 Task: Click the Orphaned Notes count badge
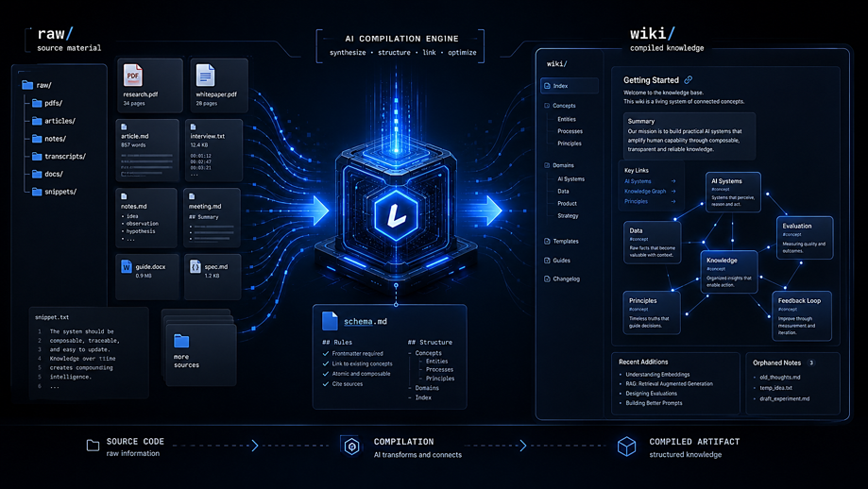point(811,363)
